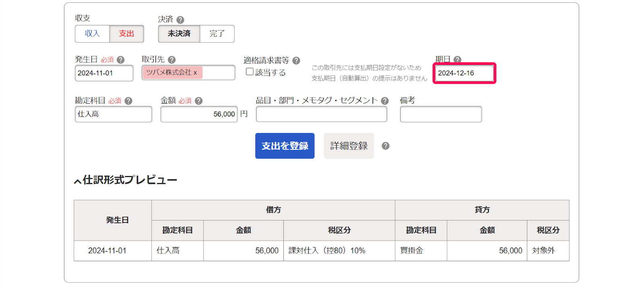Select 収入 transaction type

click(92, 34)
